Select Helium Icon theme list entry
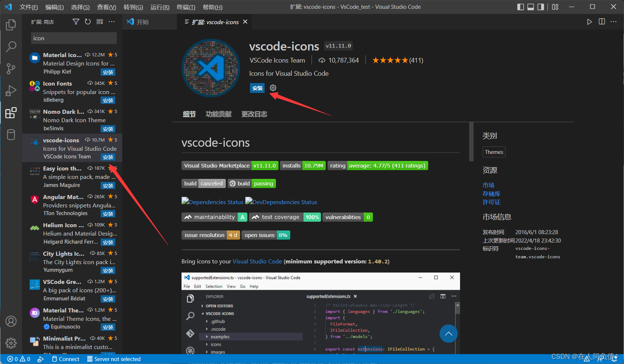 click(x=72, y=233)
